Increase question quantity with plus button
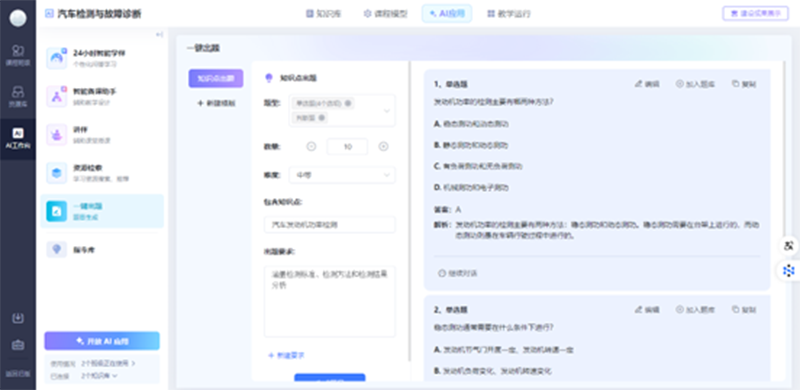The image size is (800, 390). pos(384,147)
